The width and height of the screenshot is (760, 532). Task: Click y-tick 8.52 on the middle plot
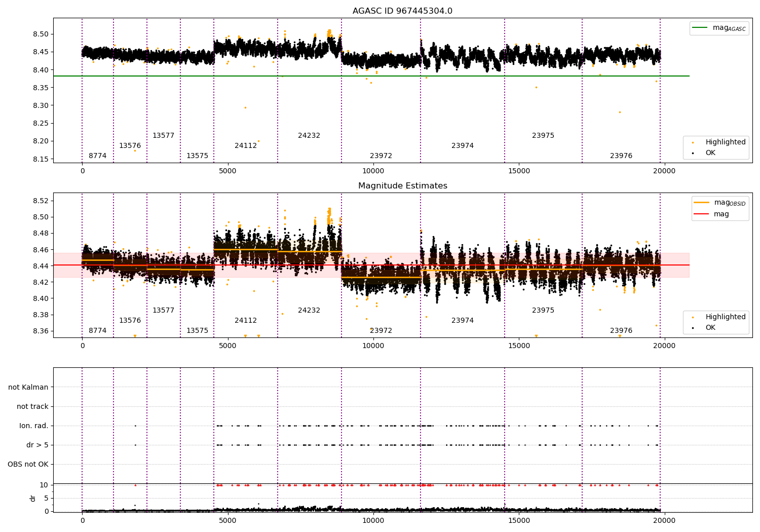pos(41,201)
